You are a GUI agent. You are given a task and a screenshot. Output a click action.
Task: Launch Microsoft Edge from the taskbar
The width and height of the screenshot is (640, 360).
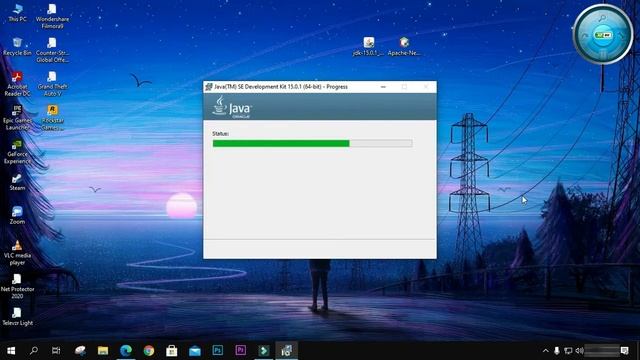click(126, 351)
